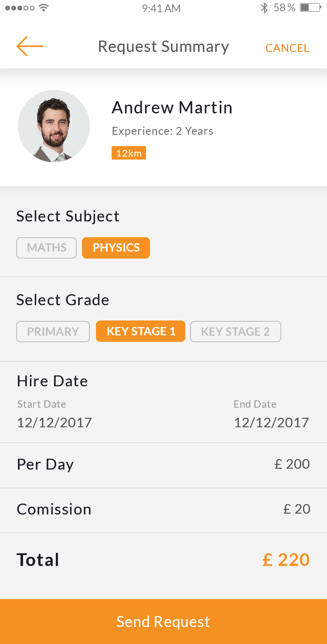
Task: Choose the Key Stage 1 grade
Action: pos(140,331)
